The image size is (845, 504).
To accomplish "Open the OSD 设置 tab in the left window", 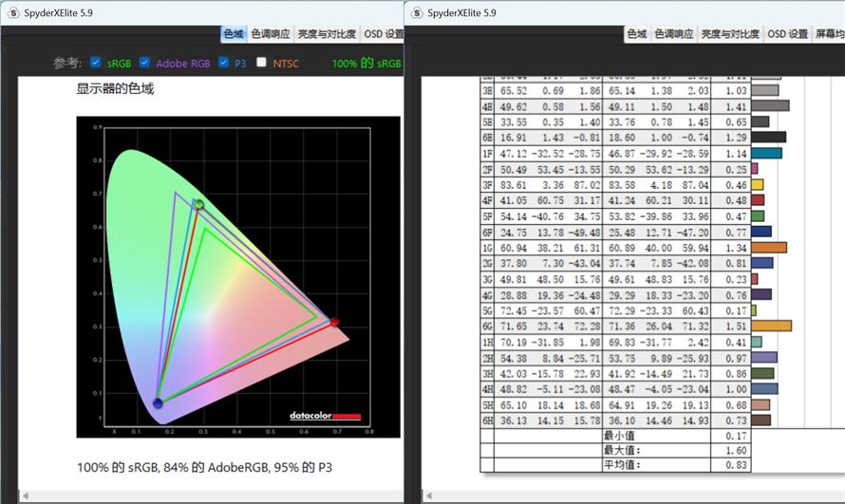I will (x=384, y=34).
